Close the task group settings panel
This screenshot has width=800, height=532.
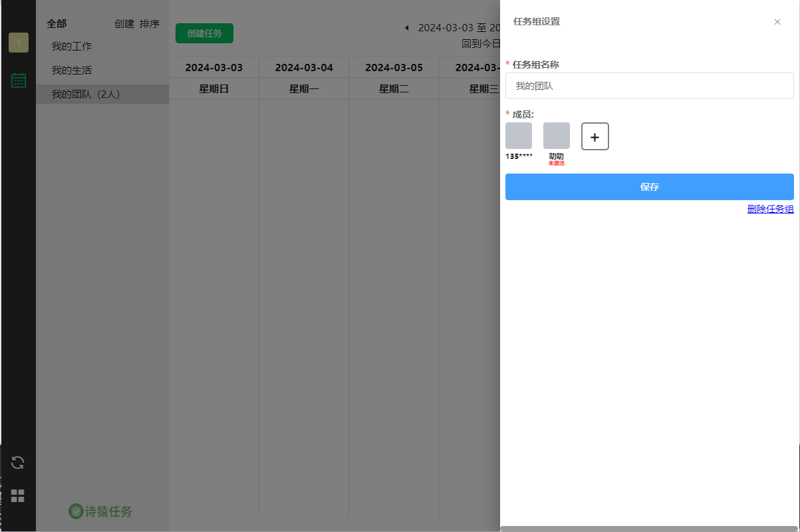point(777,22)
